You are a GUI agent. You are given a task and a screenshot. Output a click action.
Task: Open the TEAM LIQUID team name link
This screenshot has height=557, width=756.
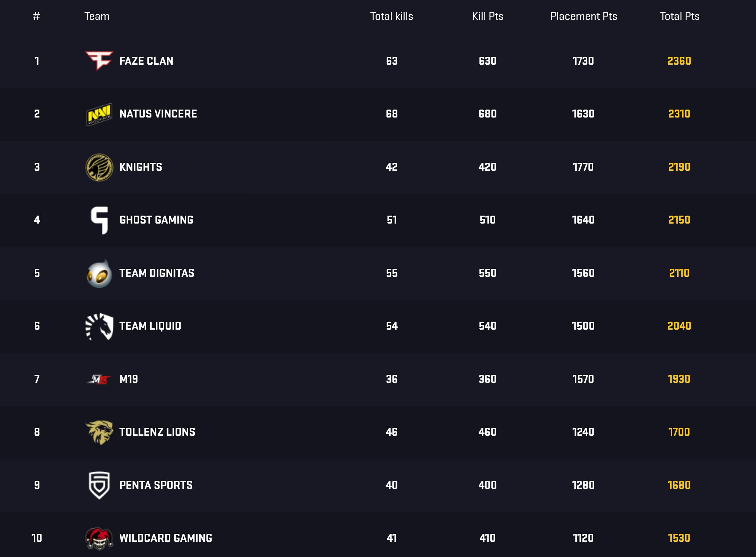tap(150, 326)
